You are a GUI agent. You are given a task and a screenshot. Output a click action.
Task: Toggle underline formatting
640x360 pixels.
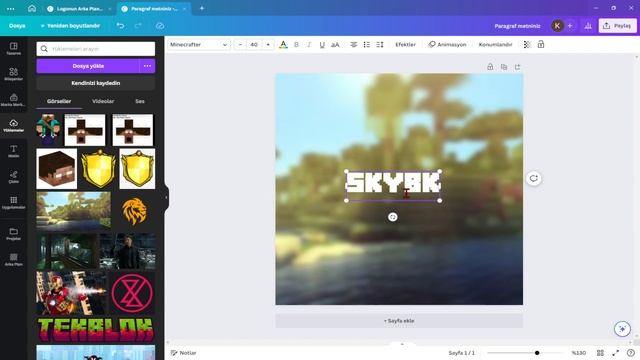[x=322, y=44]
